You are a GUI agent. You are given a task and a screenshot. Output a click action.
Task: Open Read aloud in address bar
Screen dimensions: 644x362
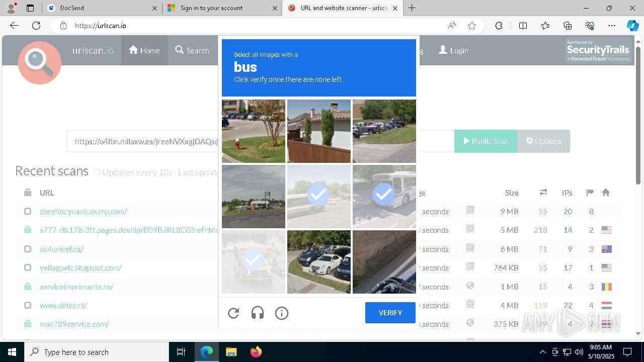tap(452, 26)
